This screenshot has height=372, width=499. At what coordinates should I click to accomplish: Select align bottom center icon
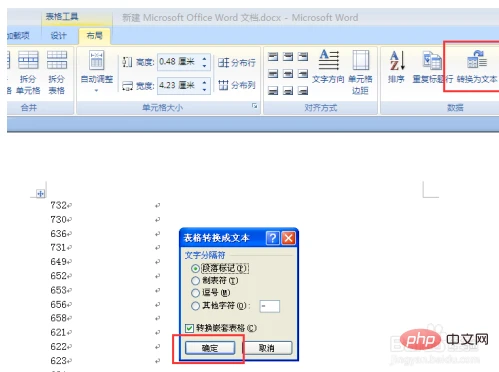click(288, 90)
